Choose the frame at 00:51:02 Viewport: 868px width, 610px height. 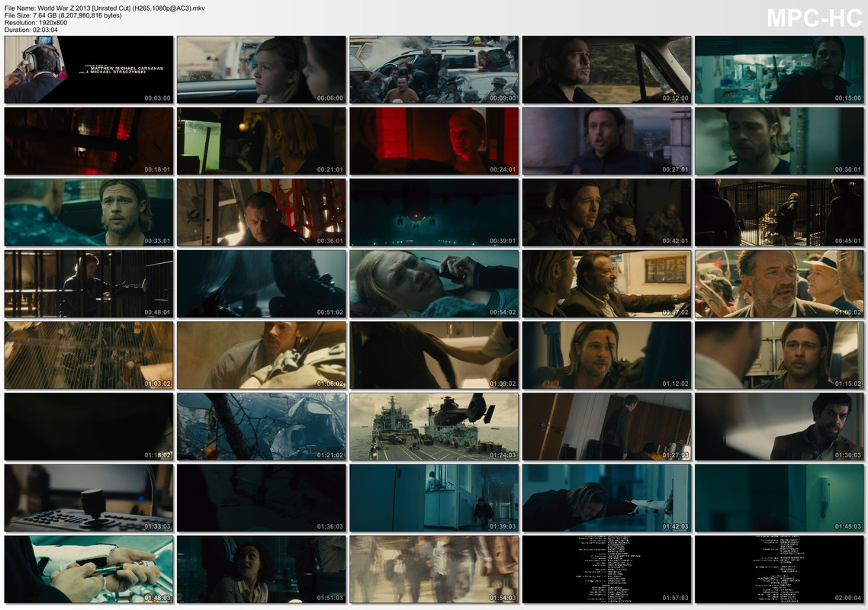pyautogui.click(x=262, y=284)
